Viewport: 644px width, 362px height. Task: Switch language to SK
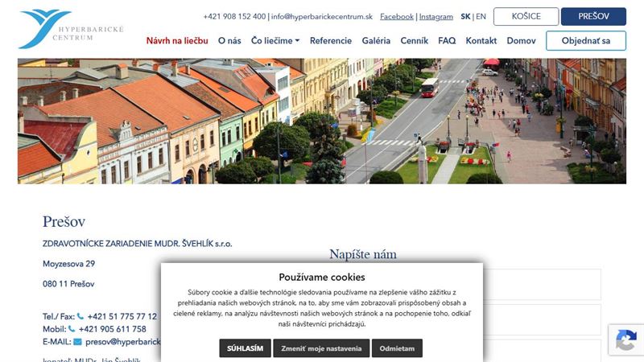465,17
